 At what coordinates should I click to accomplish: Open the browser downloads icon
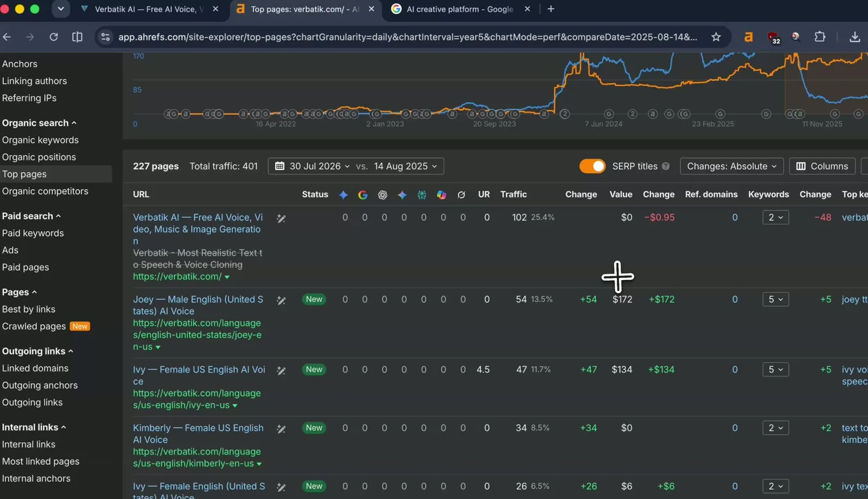tap(855, 37)
